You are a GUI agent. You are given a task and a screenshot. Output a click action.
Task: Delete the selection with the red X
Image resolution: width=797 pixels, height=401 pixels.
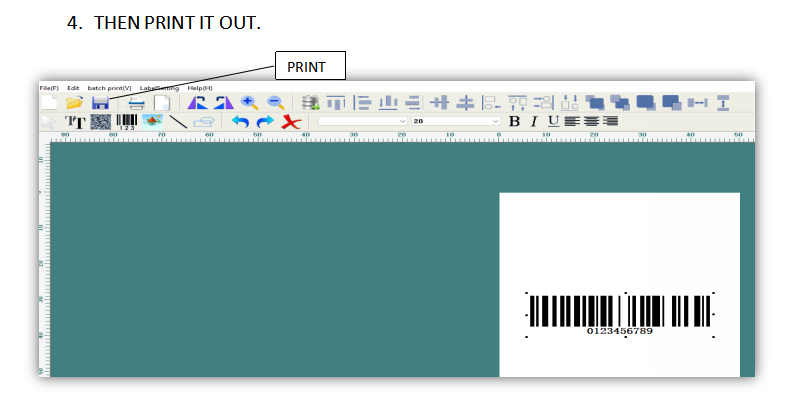291,122
